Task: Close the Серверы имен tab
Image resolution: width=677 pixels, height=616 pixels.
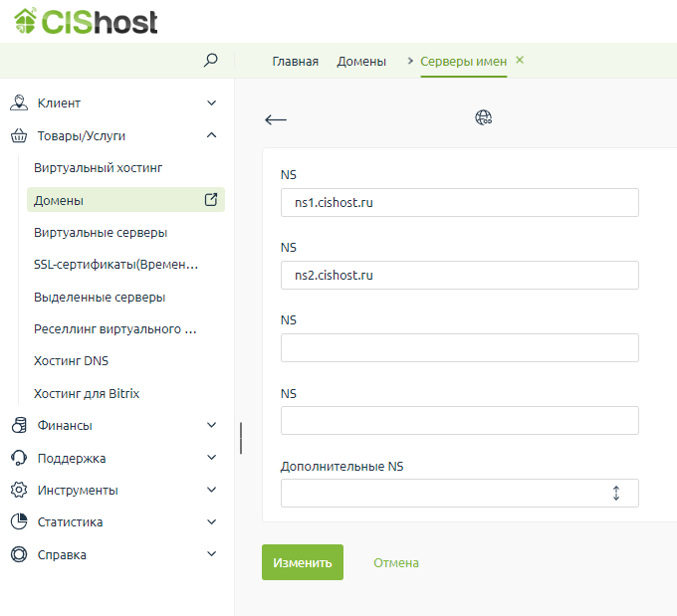Action: [x=520, y=61]
